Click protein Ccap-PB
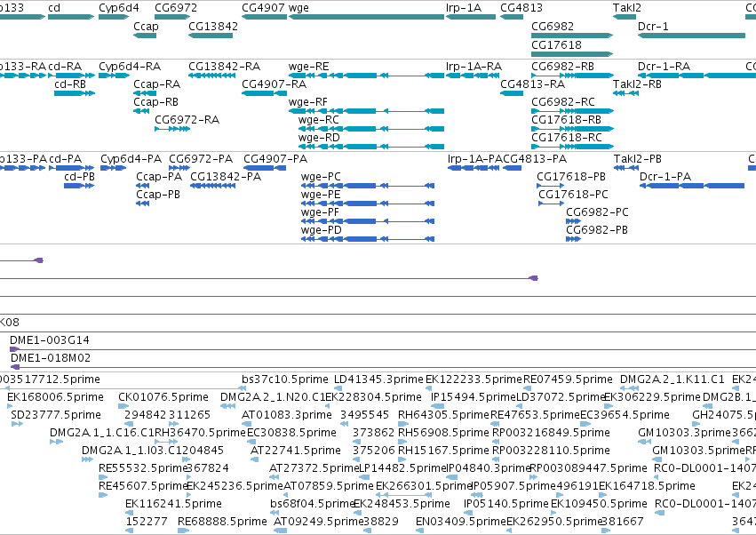Screen dimensions: 756x535 tap(143, 204)
